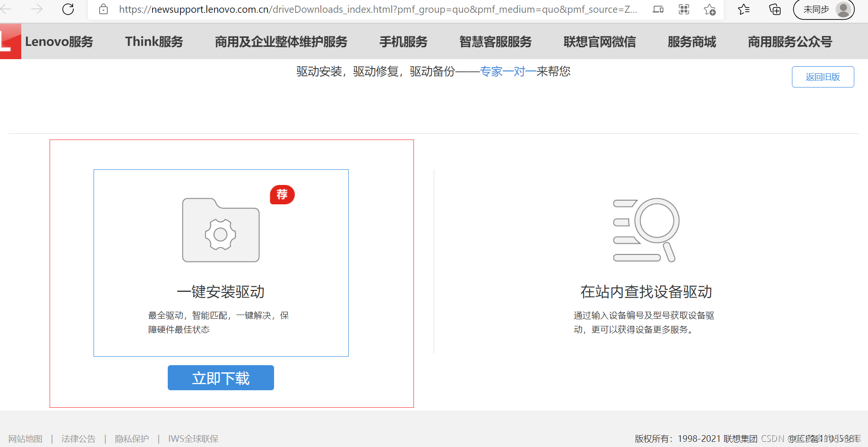Screen dimensions: 868x447
Task: Open 联想官网微信 menu item
Action: click(600, 42)
